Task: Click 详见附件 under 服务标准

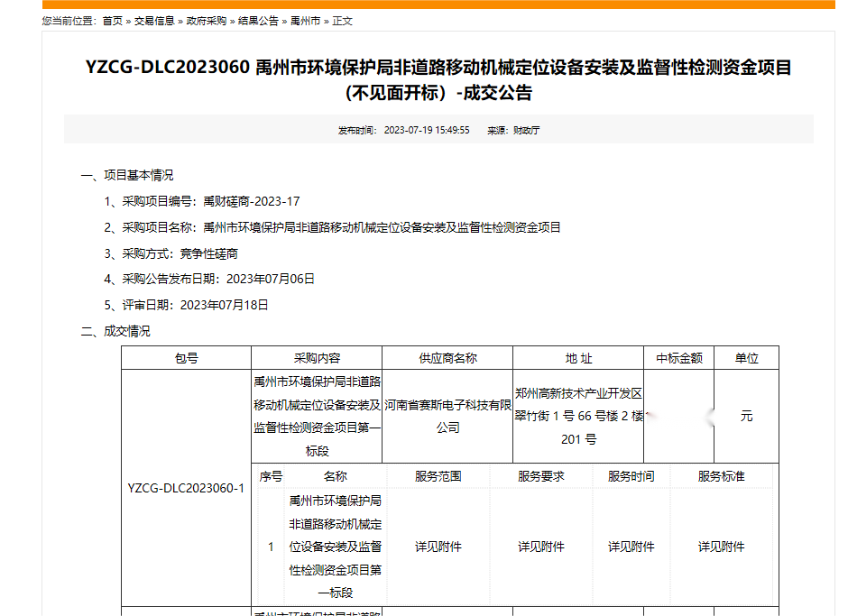Action: tap(722, 547)
